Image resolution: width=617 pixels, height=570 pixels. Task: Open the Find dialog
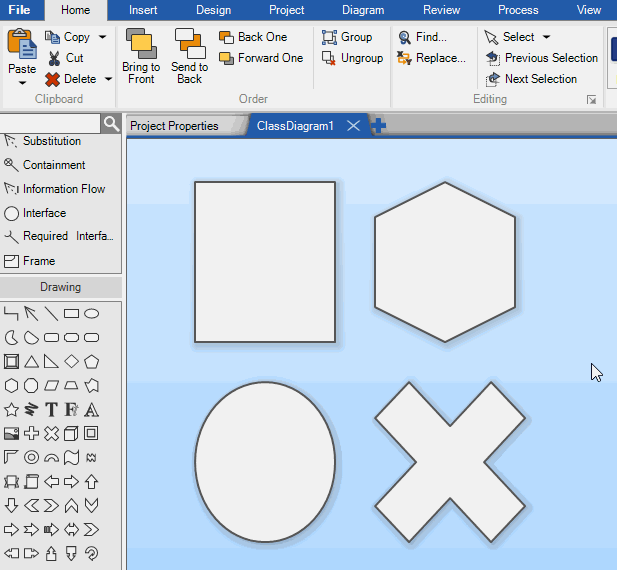[x=422, y=37]
